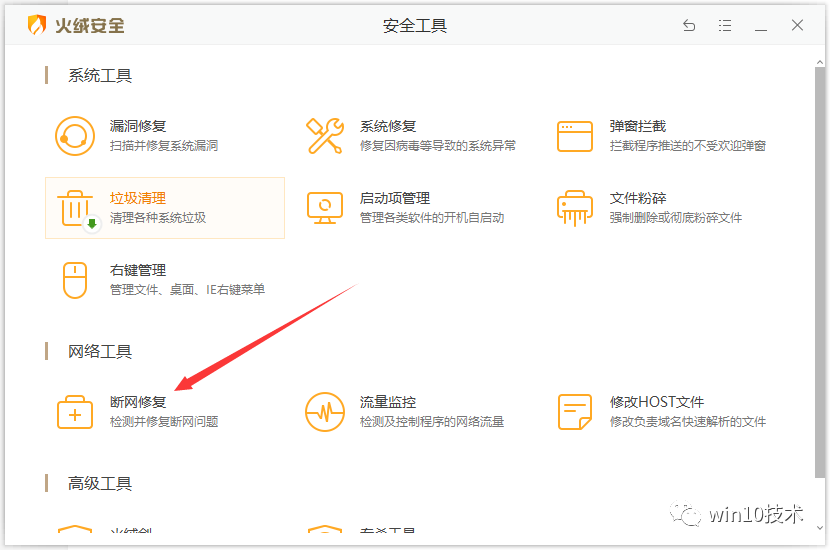Click description 强制删除或彻底粉碎文件

[x=676, y=218]
